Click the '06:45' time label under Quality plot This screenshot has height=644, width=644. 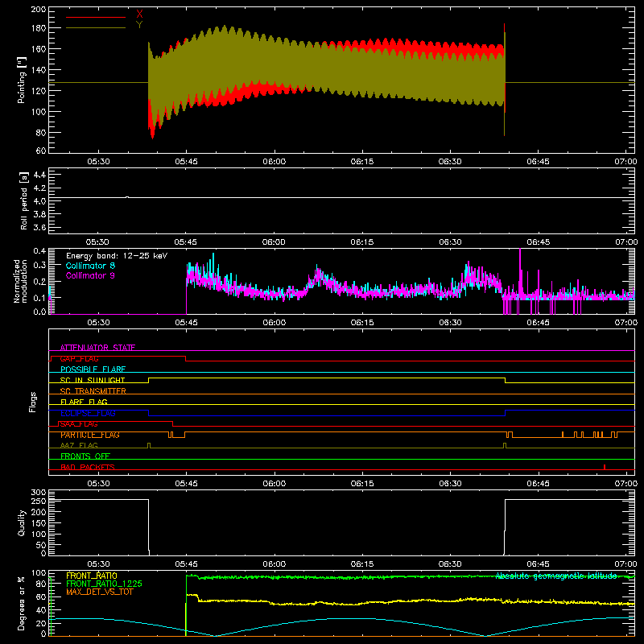point(538,564)
